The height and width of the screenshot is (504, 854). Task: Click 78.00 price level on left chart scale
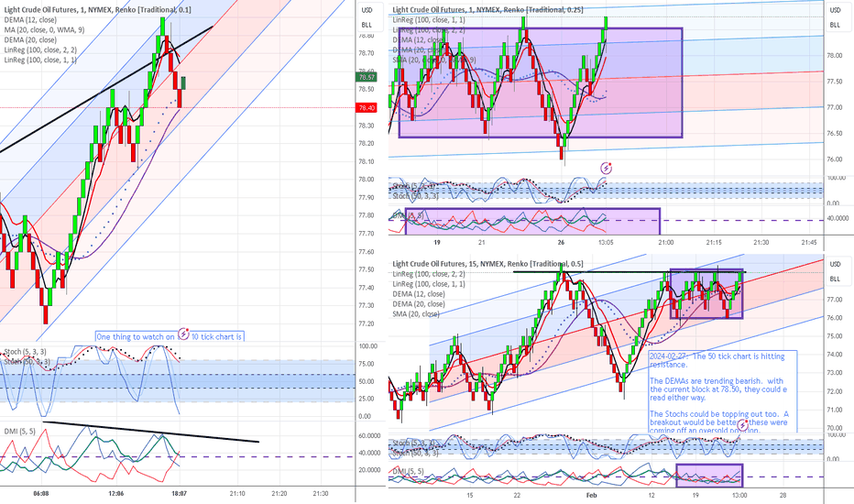(366, 180)
